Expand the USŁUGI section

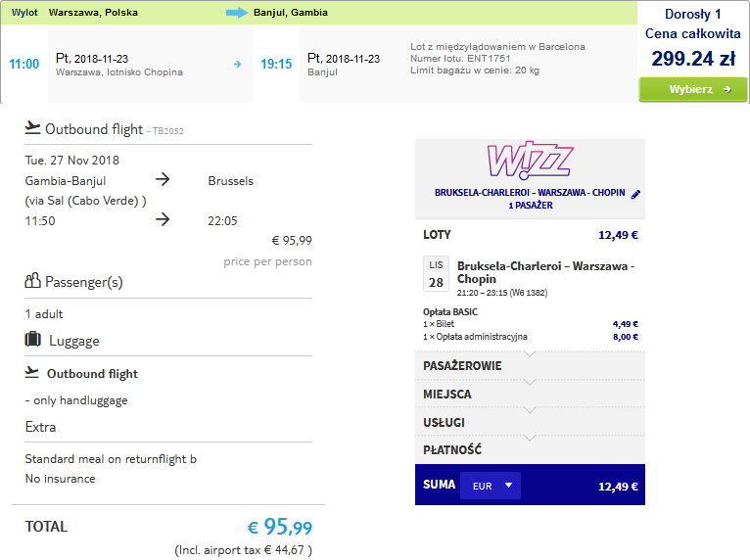tap(530, 422)
